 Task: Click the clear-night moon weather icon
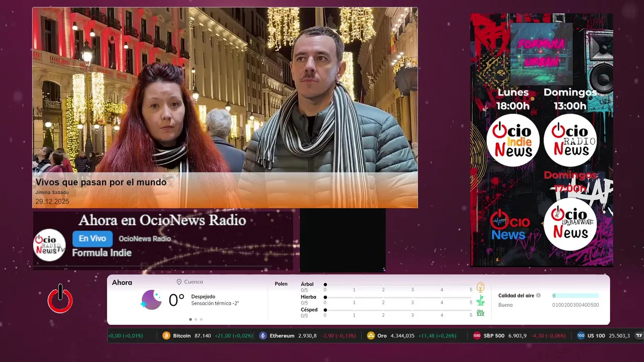[151, 300]
